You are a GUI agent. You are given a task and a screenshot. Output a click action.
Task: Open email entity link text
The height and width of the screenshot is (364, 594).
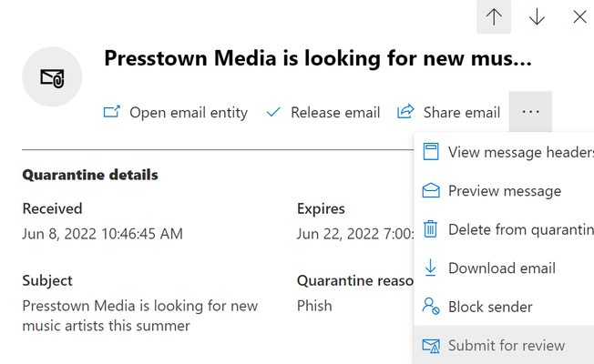pyautogui.click(x=189, y=112)
